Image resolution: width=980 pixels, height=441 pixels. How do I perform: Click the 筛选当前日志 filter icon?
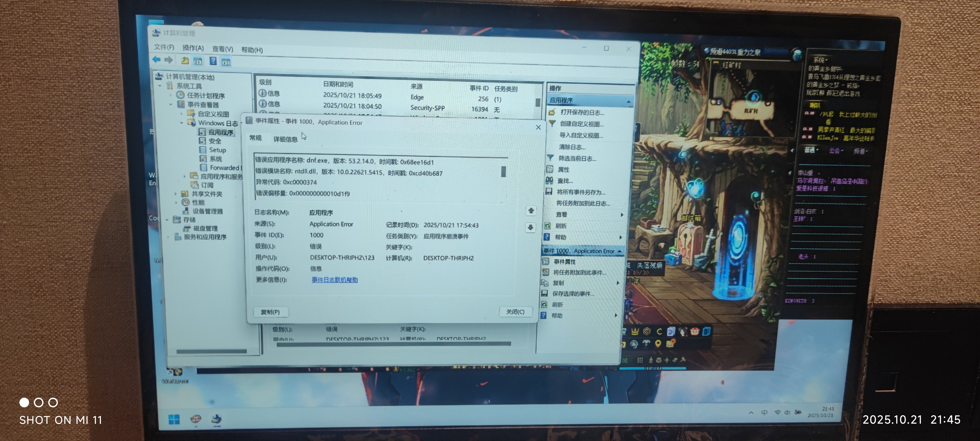[551, 158]
